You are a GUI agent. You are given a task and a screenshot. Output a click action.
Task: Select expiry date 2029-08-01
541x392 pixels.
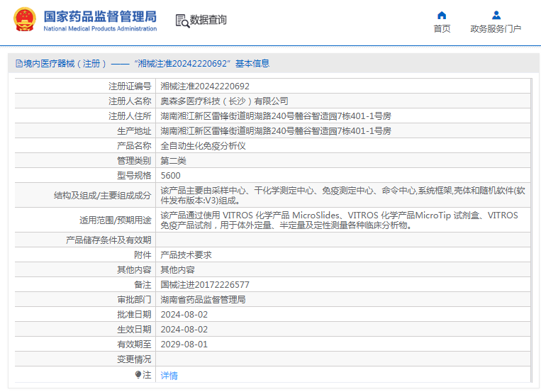point(184,345)
